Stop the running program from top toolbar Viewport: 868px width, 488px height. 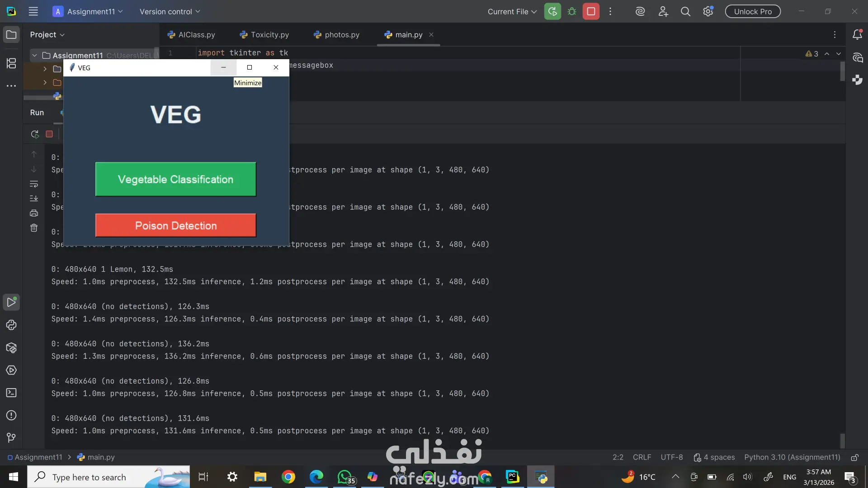pyautogui.click(x=591, y=12)
